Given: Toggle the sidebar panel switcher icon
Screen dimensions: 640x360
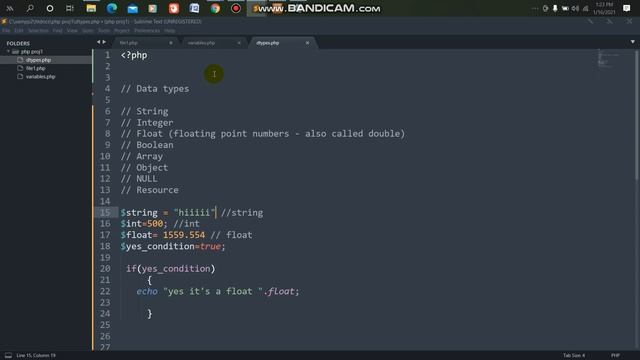Looking at the screenshot, I should (x=8, y=356).
